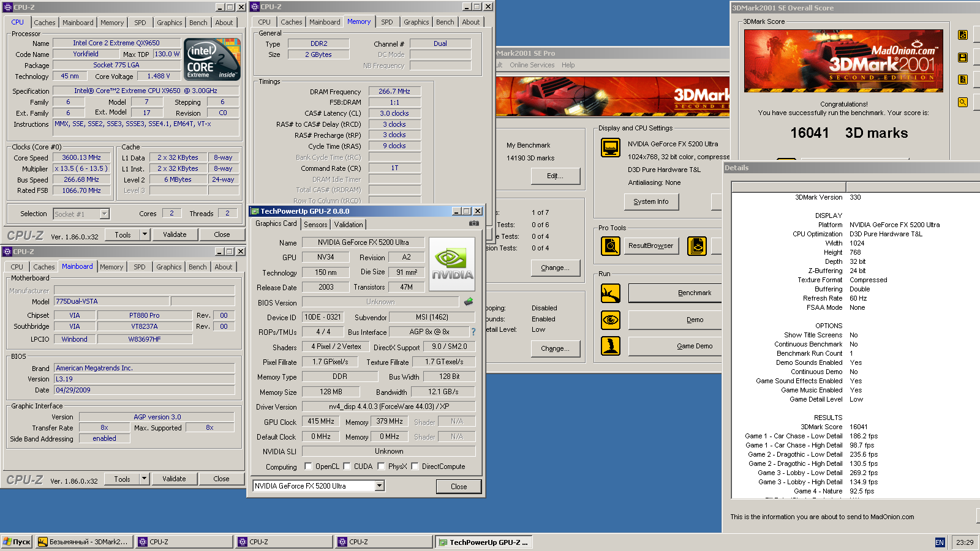Click the Mainboard model field 775Dual-VSTA
This screenshot has height=551, width=980.
pyautogui.click(x=111, y=301)
